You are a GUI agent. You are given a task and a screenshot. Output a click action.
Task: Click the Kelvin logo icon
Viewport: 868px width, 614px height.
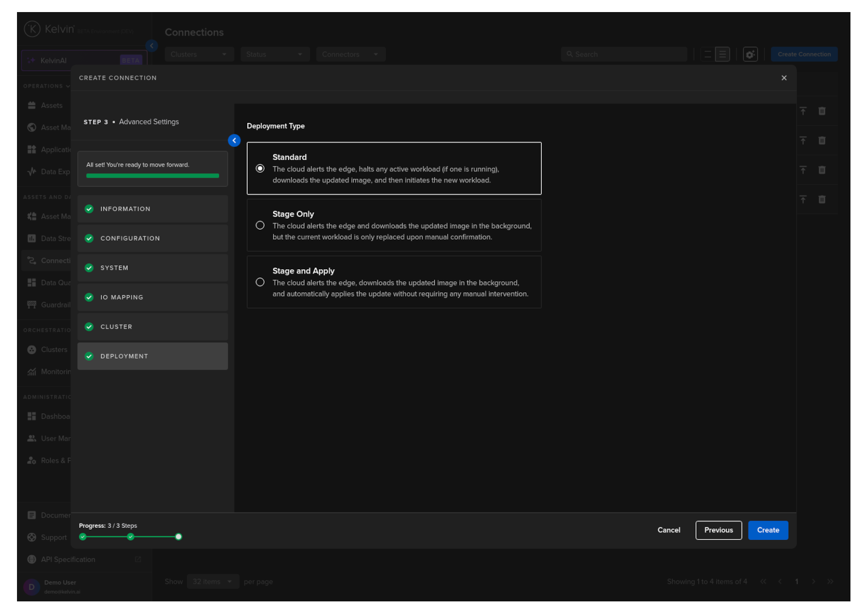[32, 29]
